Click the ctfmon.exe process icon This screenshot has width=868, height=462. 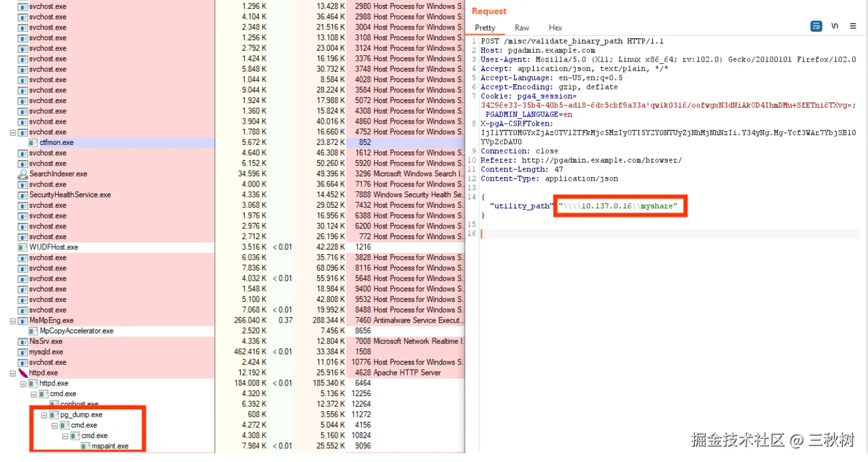click(x=33, y=142)
